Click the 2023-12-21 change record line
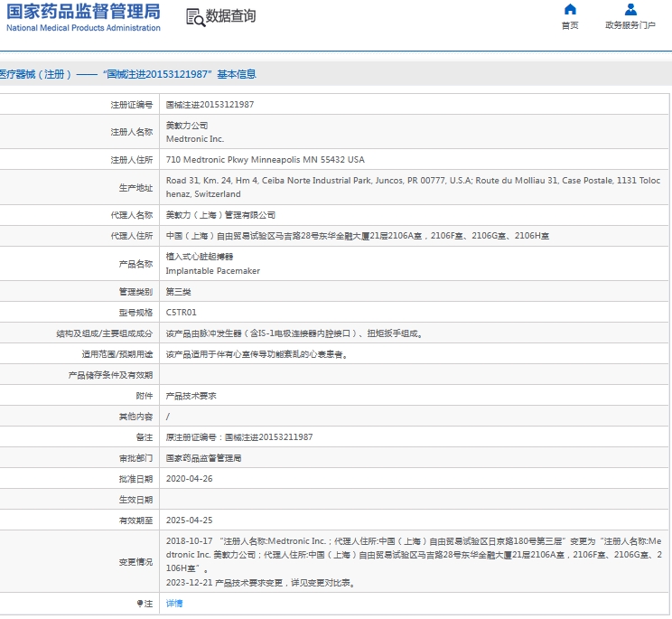Screen dimensions: 672x619 (x=260, y=583)
